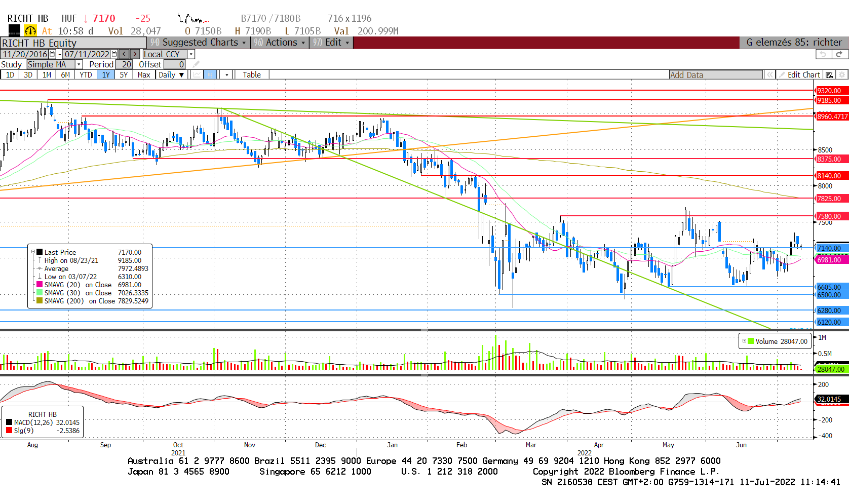Open Suggested Charts dropdown
The height and width of the screenshot is (504, 849).
tap(199, 43)
